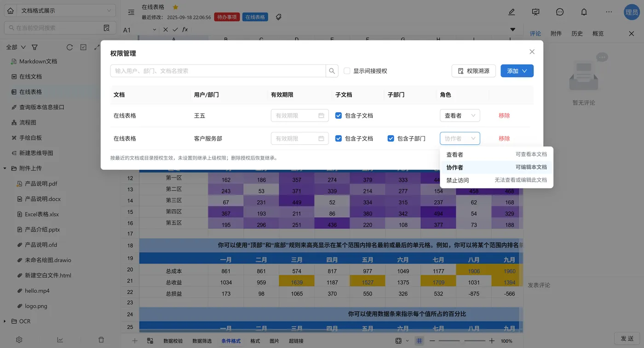The image size is (644, 348).
Task: Click the notification bell icon
Action: coord(584,12)
